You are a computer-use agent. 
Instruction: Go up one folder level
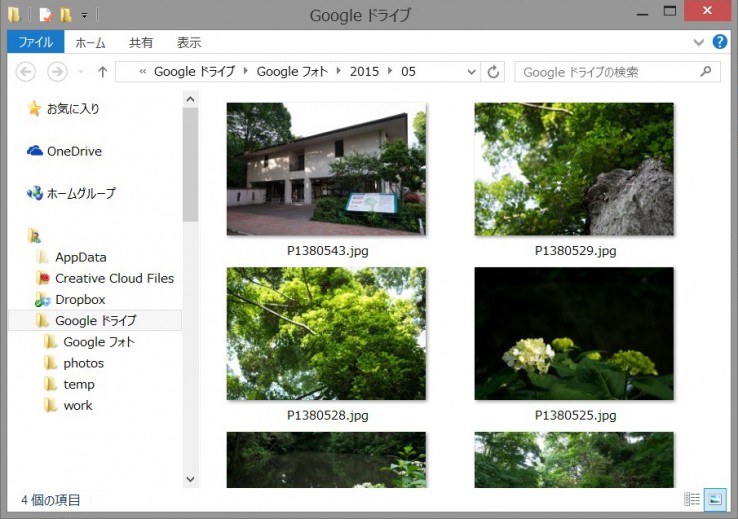click(102, 72)
